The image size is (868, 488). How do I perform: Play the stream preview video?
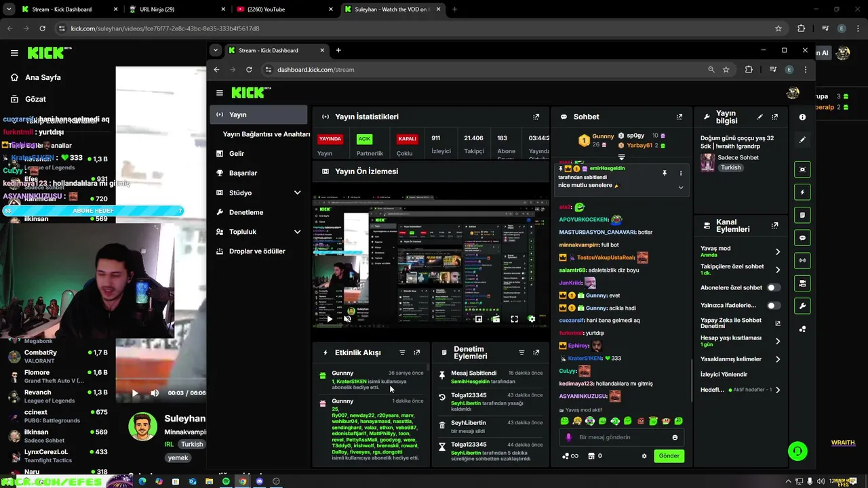(330, 319)
